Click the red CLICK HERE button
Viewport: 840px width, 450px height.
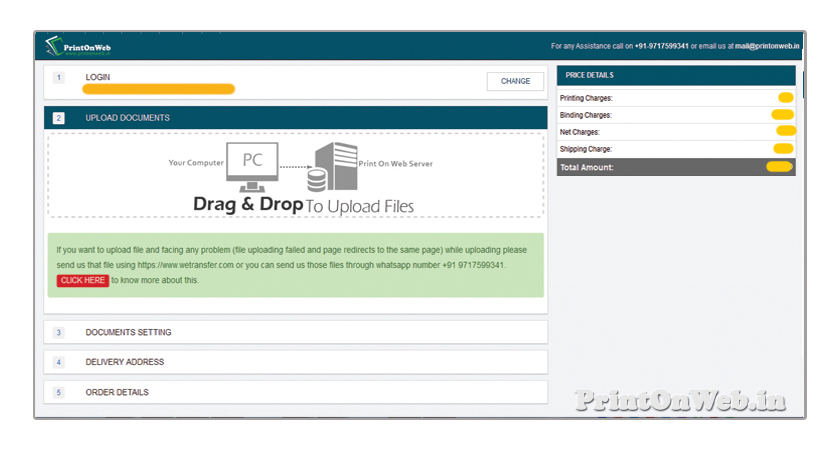coord(83,280)
